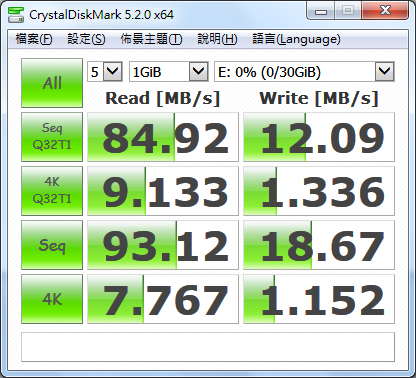The width and height of the screenshot is (416, 378).
Task: Start the plain Seq benchmark
Action: click(52, 245)
